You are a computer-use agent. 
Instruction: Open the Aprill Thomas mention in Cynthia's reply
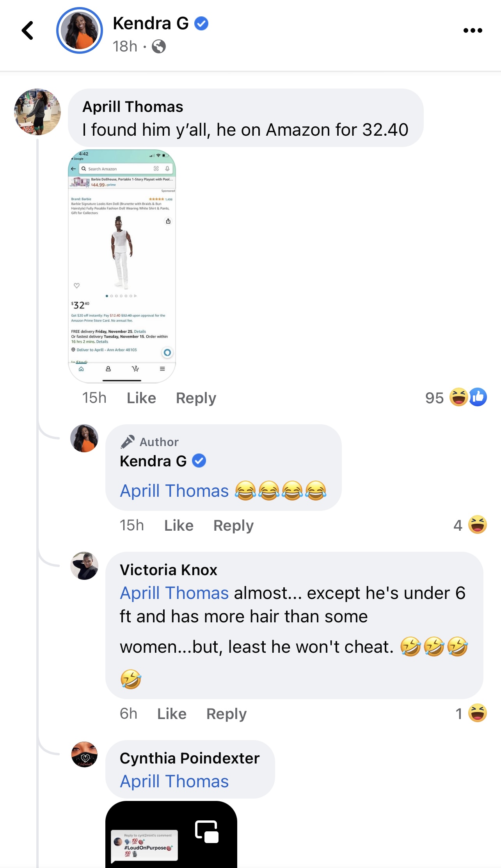coord(174,781)
